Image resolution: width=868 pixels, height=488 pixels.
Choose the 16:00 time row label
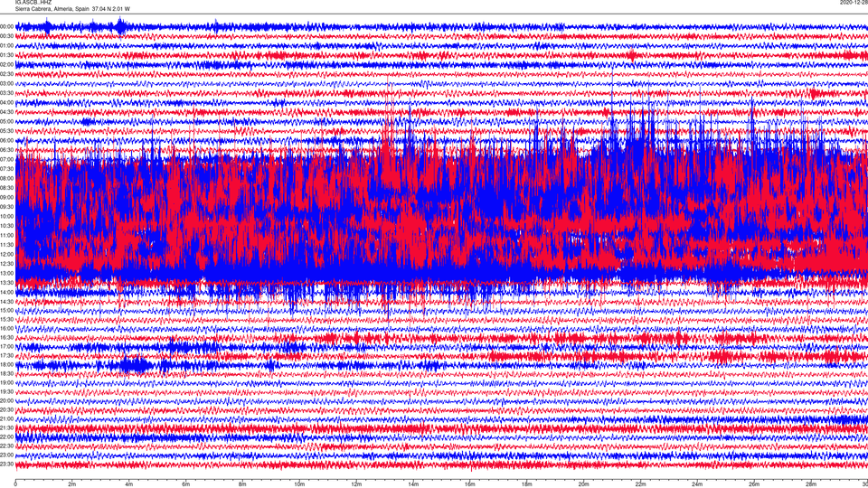[7, 328]
